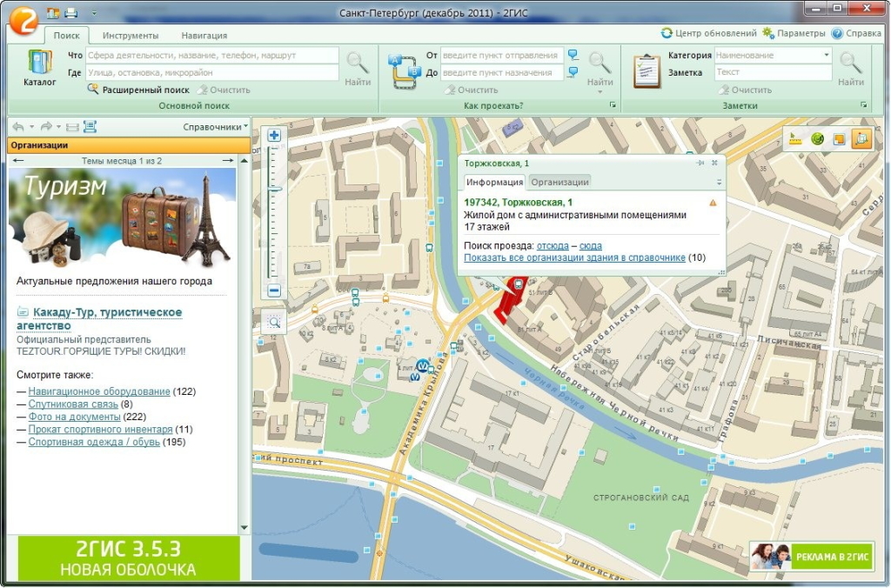The width and height of the screenshot is (891, 588).
Task: Open the Какаду-Тур туристическое агентство link
Action: (x=100, y=318)
